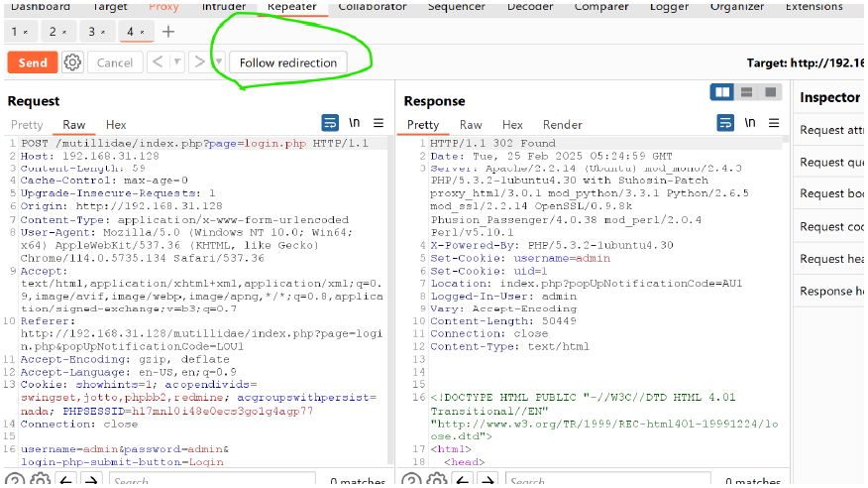Click the 'Location: index.php?popUpNotificationCode=AU1' response line
Screen dimensions: 868x488
pos(587,284)
